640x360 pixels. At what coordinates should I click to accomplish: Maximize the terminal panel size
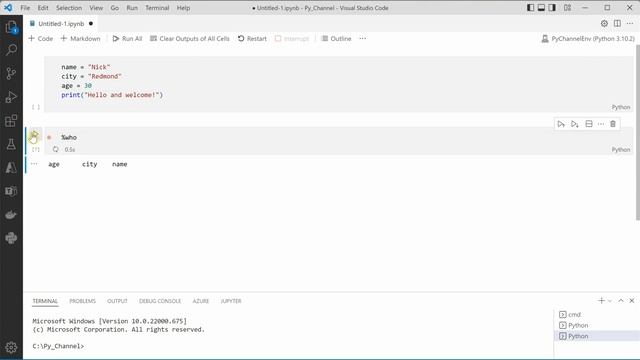point(621,301)
